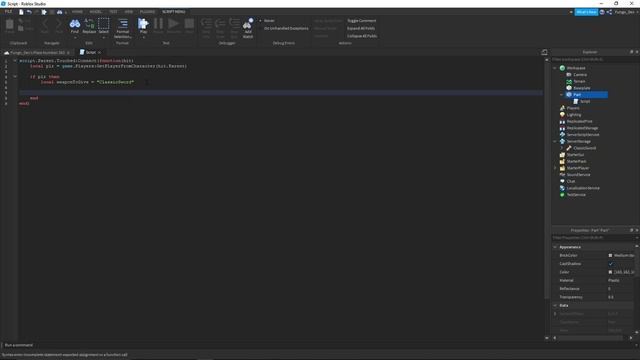Open the FILE menu
640x360 pixels.
tap(8, 12)
